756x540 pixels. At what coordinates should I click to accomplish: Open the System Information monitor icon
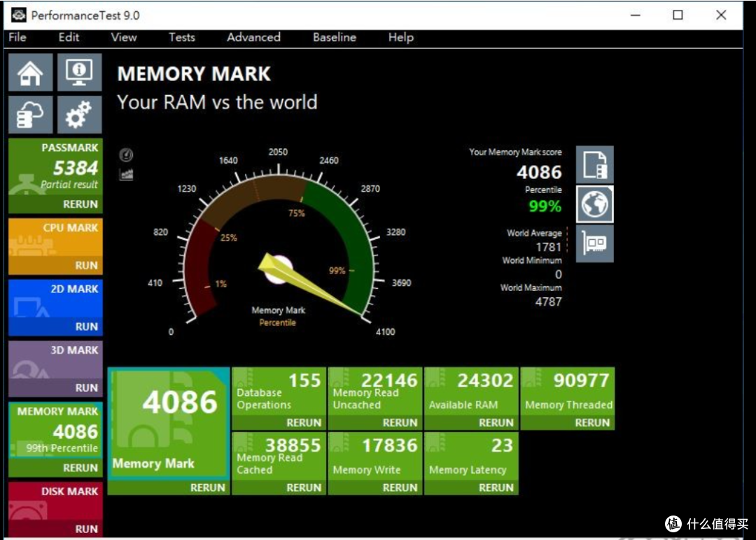click(x=80, y=73)
